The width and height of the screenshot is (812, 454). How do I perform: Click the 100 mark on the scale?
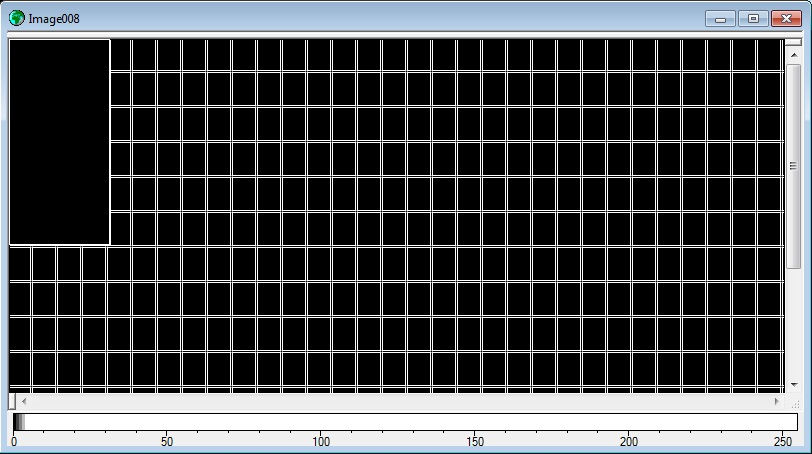pos(321,442)
